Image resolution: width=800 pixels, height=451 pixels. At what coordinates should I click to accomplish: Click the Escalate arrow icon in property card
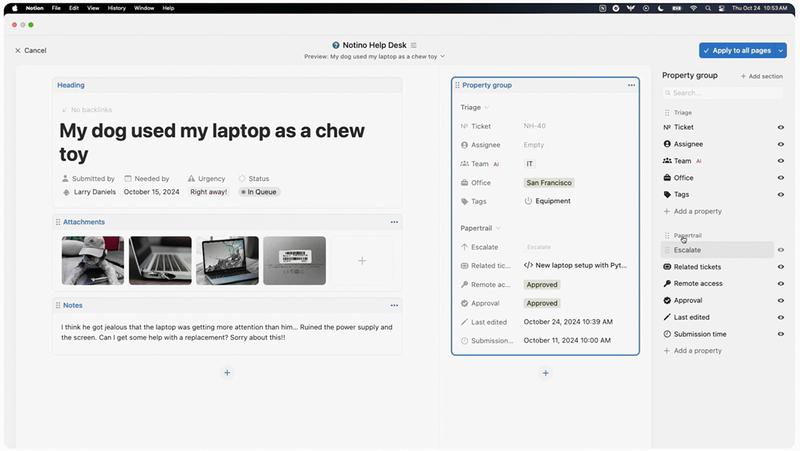464,247
